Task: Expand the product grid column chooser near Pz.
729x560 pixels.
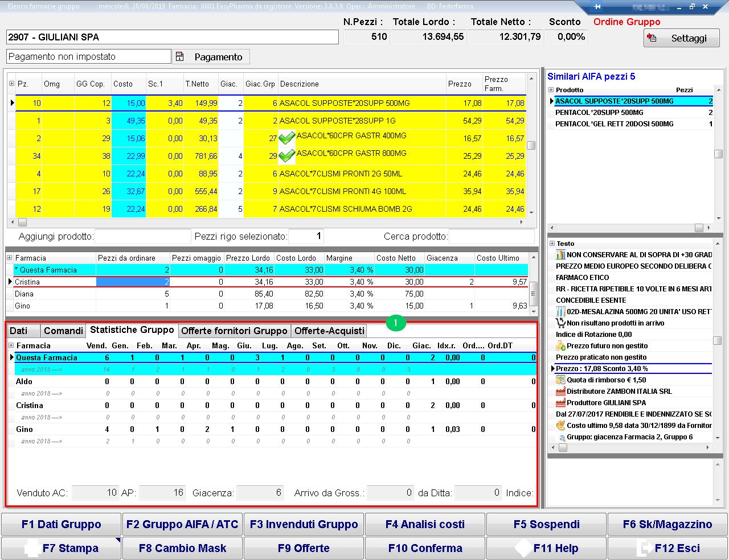Action: 11,84
